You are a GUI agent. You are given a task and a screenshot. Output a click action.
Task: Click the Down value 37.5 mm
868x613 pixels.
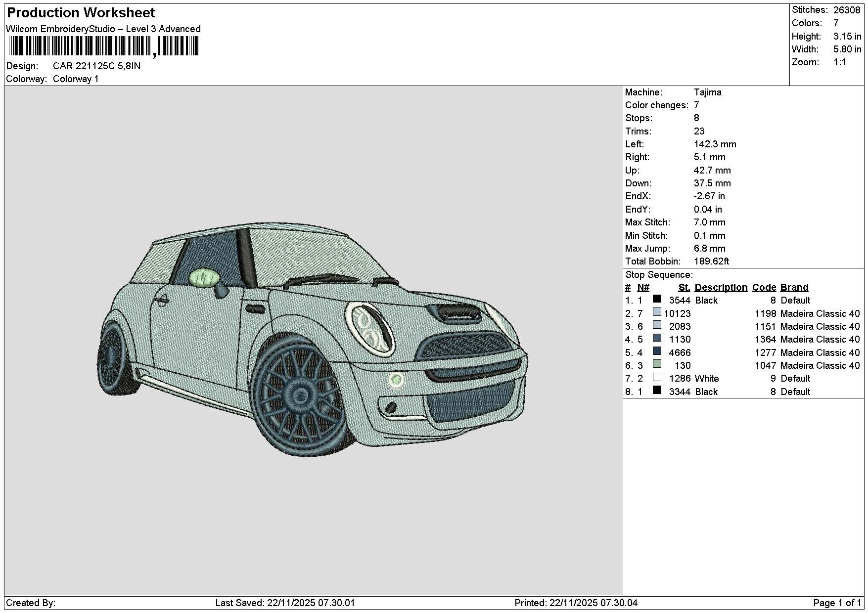[712, 183]
